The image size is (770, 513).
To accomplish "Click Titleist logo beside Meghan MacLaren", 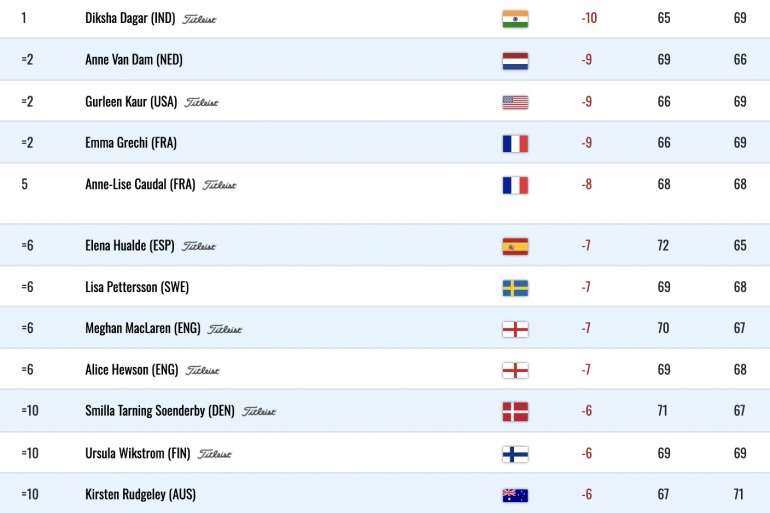I will 224,329.
